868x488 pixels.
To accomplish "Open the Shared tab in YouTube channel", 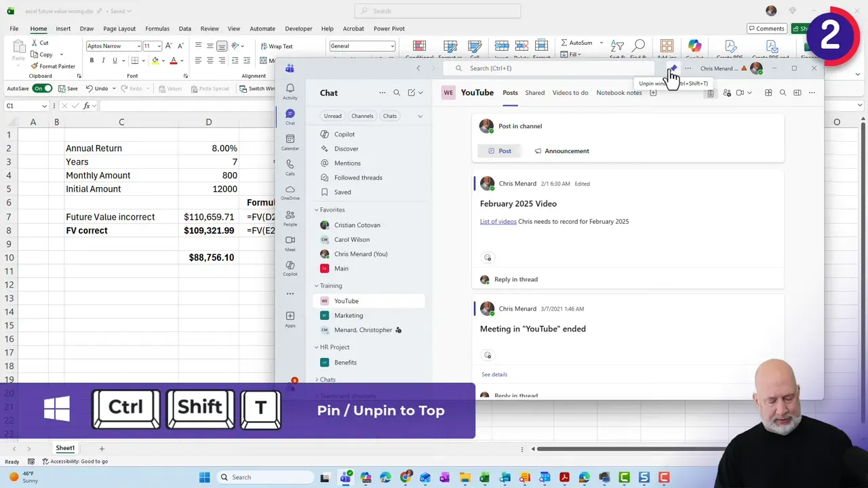I will click(x=534, y=92).
